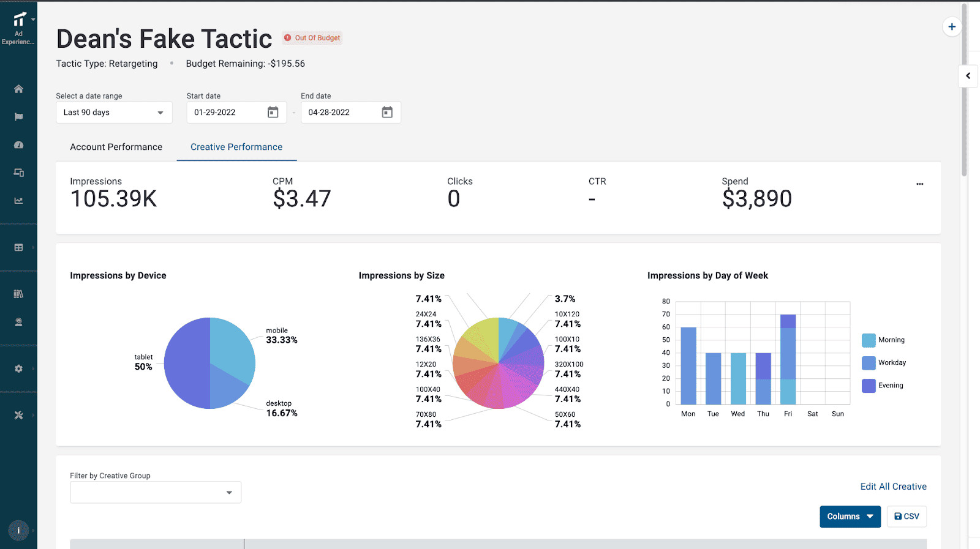Image resolution: width=980 pixels, height=549 pixels.
Task: Open the end date calendar picker
Action: pyautogui.click(x=387, y=112)
